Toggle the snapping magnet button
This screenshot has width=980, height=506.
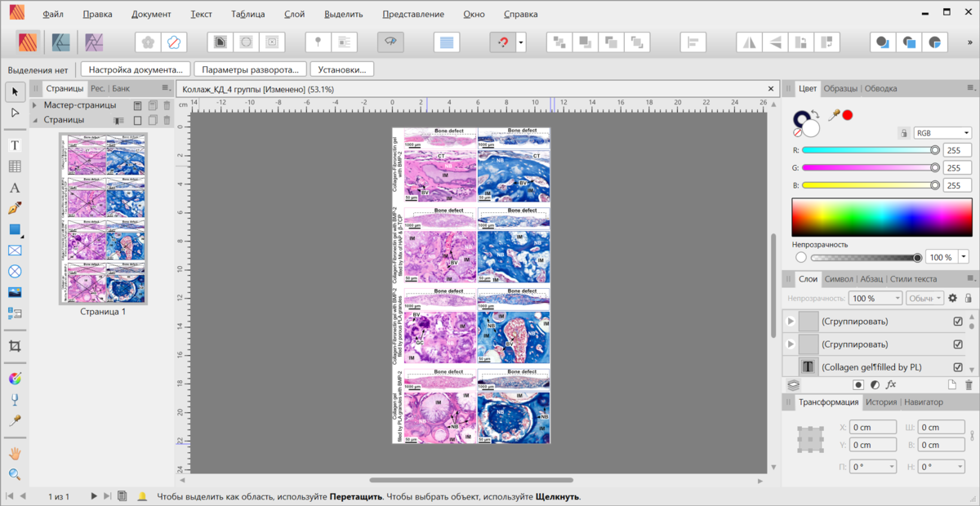tap(502, 42)
